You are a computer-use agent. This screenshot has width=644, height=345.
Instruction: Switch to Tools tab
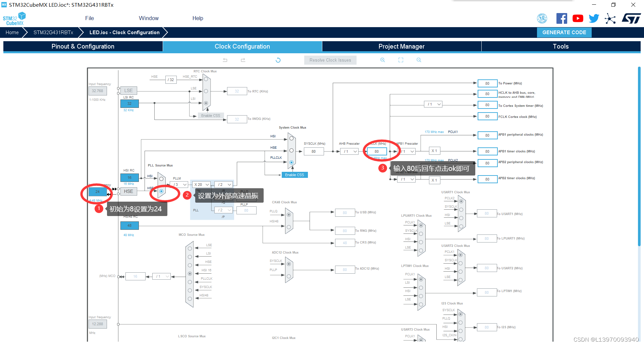point(561,47)
